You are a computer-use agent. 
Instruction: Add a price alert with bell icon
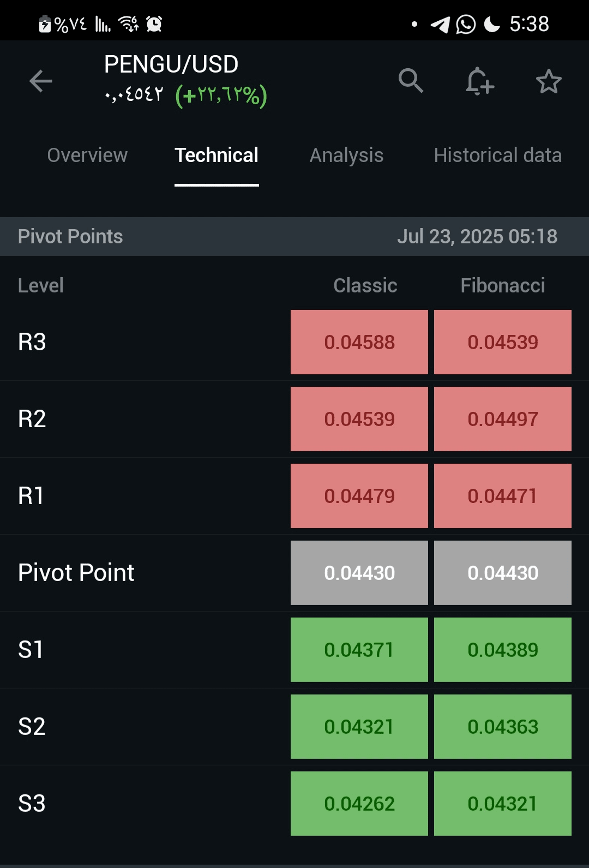479,81
